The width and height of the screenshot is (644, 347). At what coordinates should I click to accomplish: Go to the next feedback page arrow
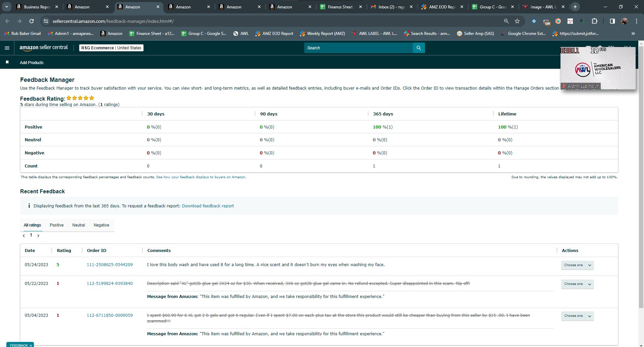coord(38,236)
